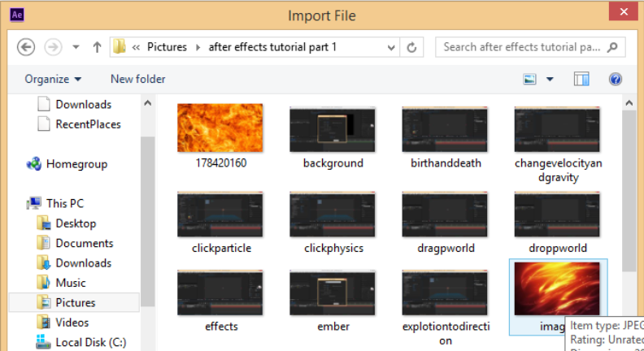
Task: Select Pictures folder in navigation pane
Action: point(74,302)
